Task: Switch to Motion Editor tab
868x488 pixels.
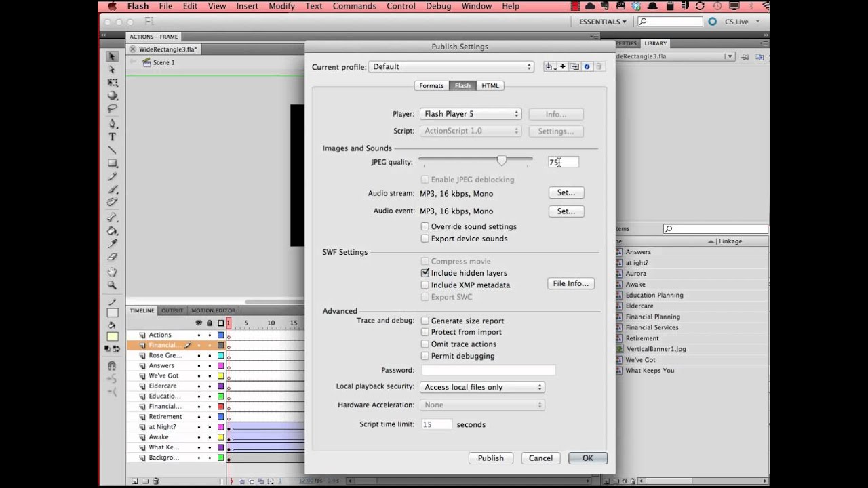Action: [x=213, y=310]
